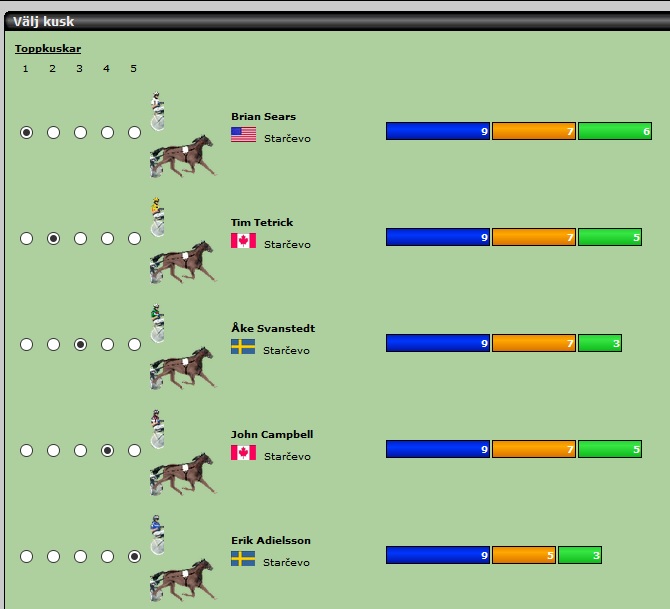Image resolution: width=670 pixels, height=609 pixels.
Task: Select position 4 radio for John Campbell
Action: click(x=107, y=450)
